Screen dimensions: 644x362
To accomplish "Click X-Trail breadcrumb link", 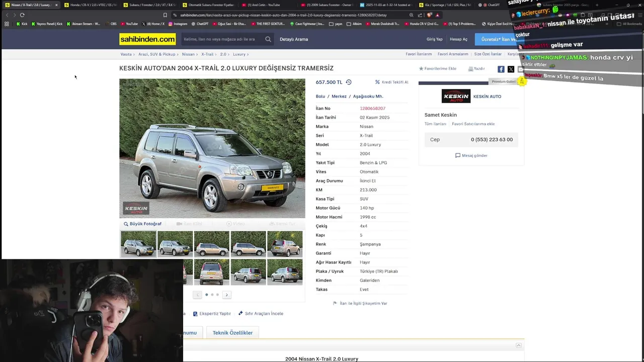I will pos(207,54).
